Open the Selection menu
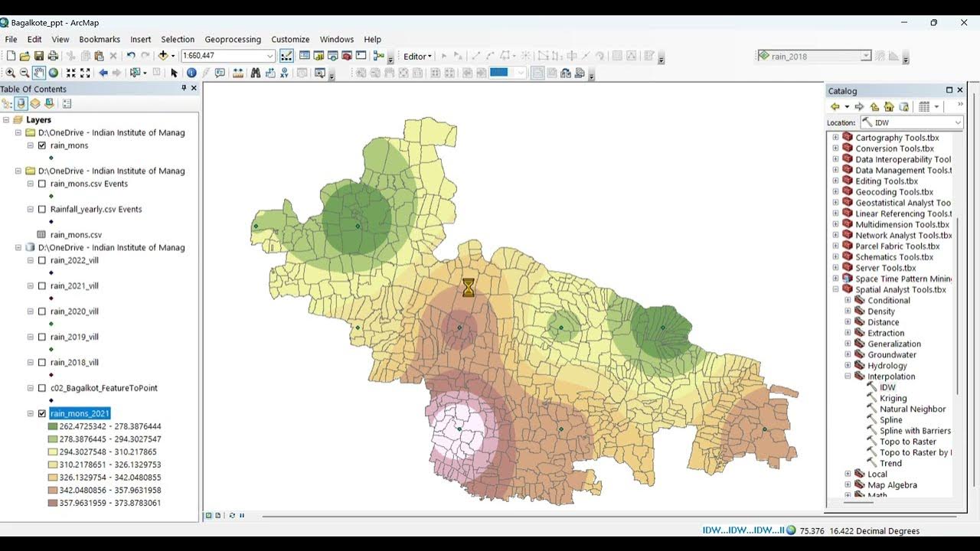Viewport: 980px width, 551px height. coord(178,39)
